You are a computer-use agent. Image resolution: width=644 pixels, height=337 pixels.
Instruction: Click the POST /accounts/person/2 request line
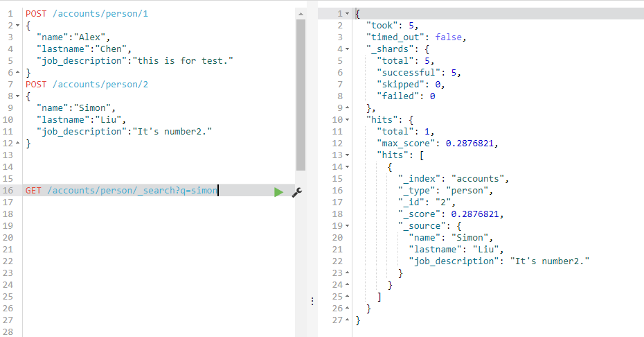[x=87, y=85]
